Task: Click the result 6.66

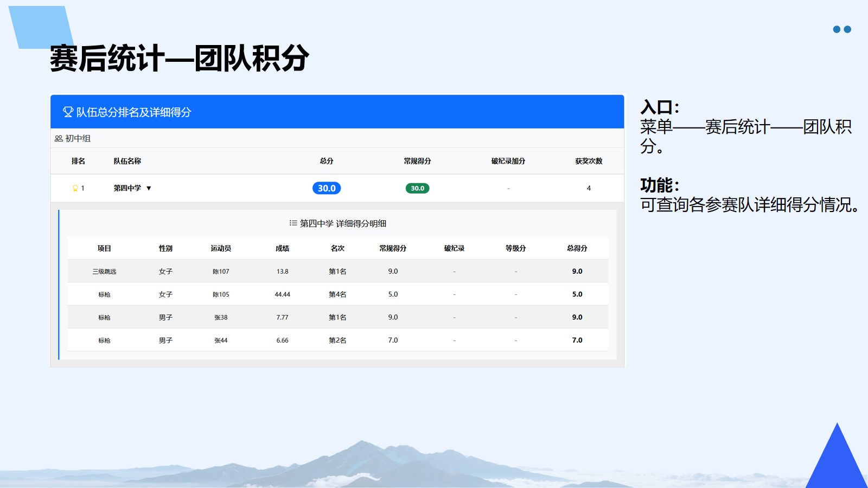Action: point(282,341)
